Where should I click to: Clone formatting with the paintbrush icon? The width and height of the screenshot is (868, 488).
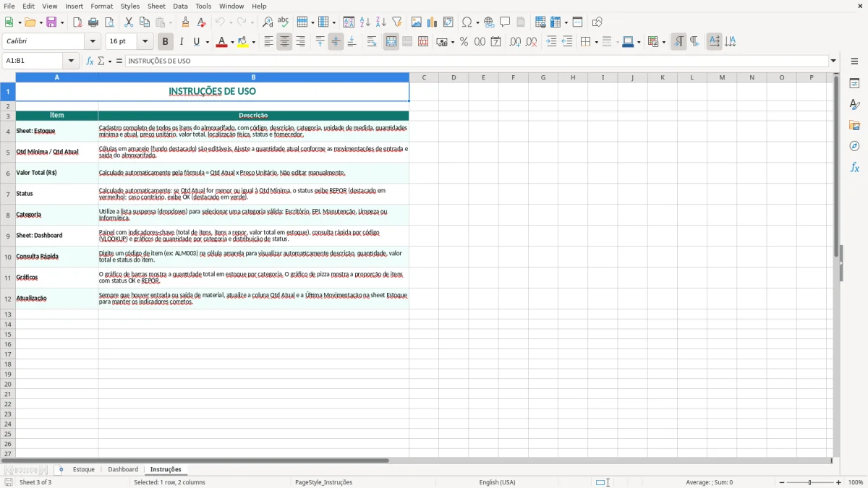point(186,22)
